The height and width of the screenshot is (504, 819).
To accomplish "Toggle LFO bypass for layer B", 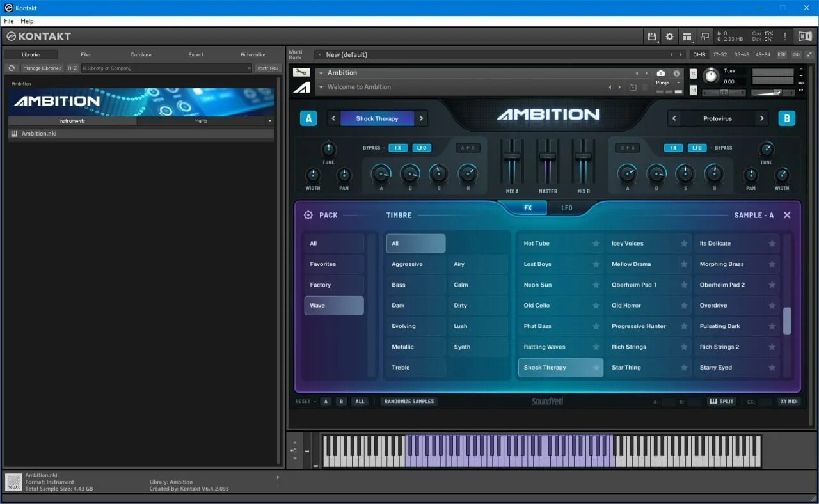I will click(x=697, y=148).
